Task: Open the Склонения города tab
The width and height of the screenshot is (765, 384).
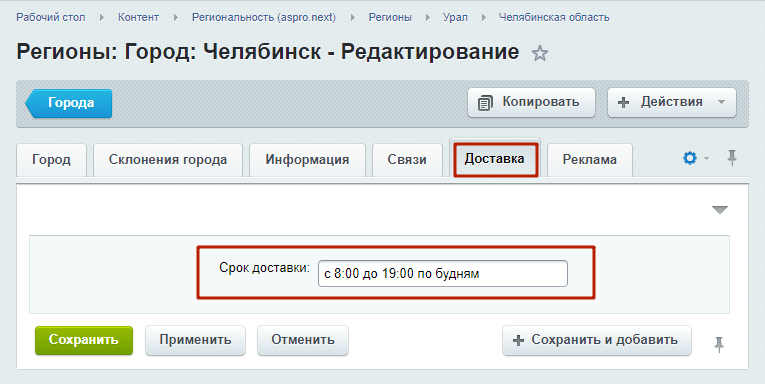Action: click(x=168, y=160)
